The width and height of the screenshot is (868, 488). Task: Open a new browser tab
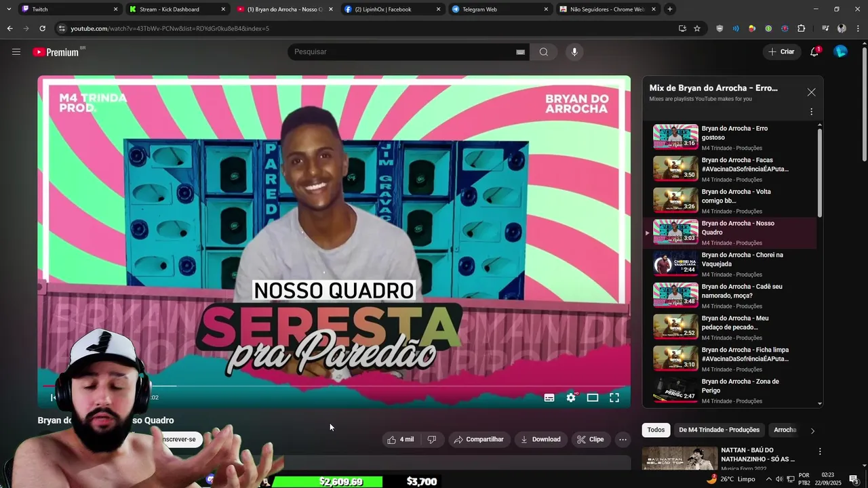pos(670,9)
